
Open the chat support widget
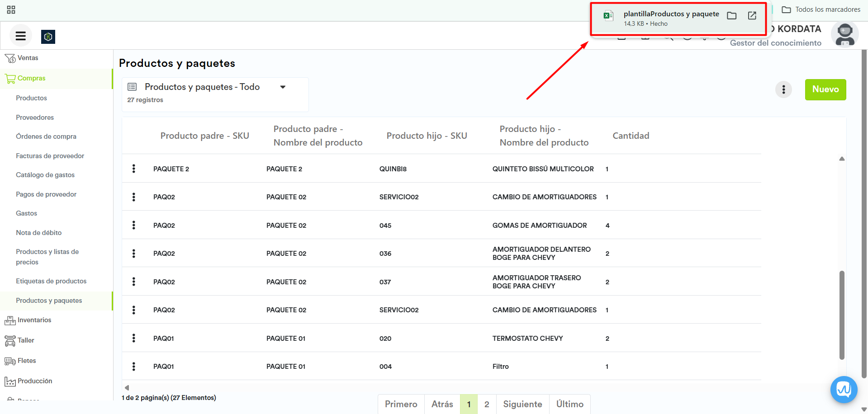(x=844, y=389)
